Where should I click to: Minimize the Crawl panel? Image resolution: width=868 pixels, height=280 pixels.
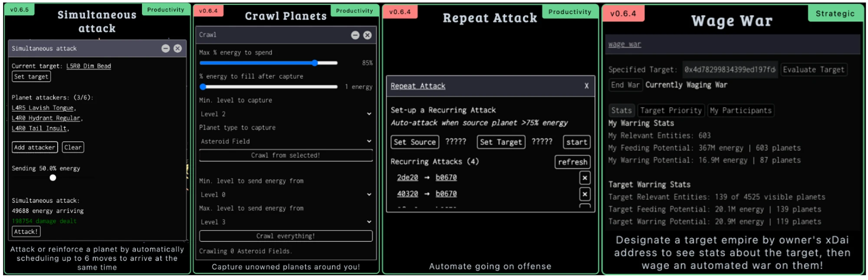coord(355,35)
